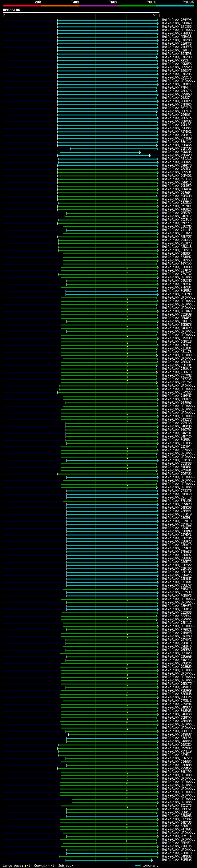Select hit label UniRef100_C5I9X1
197x868 pixels.
(176, 206)
